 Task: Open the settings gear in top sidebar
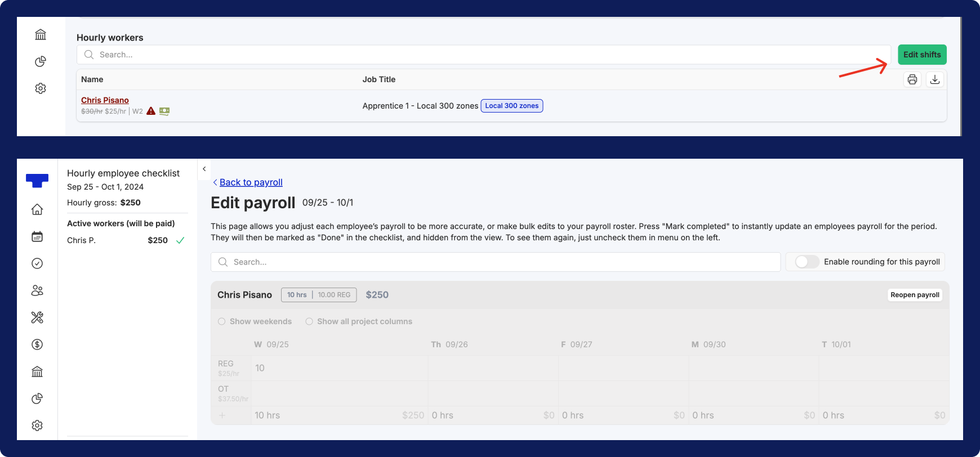coord(41,88)
